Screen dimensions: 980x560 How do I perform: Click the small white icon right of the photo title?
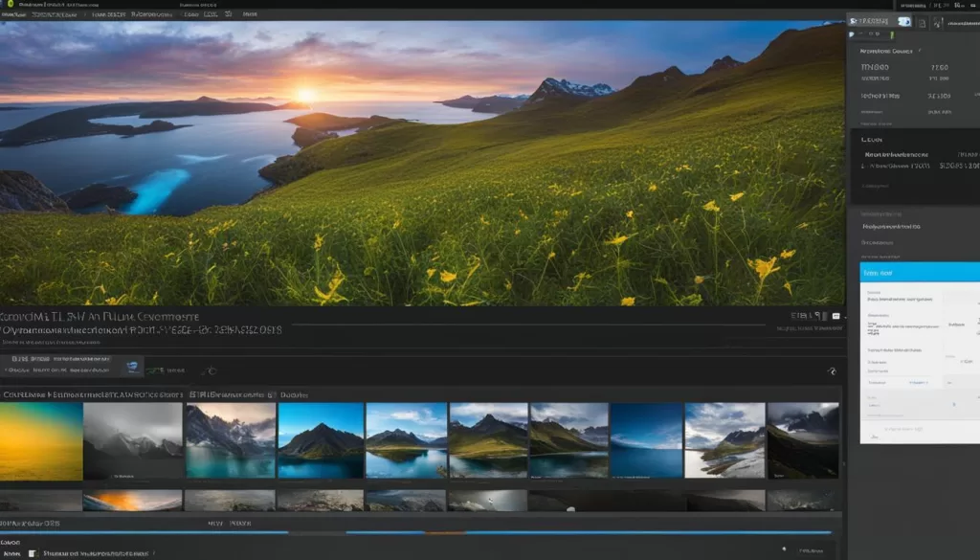(835, 315)
